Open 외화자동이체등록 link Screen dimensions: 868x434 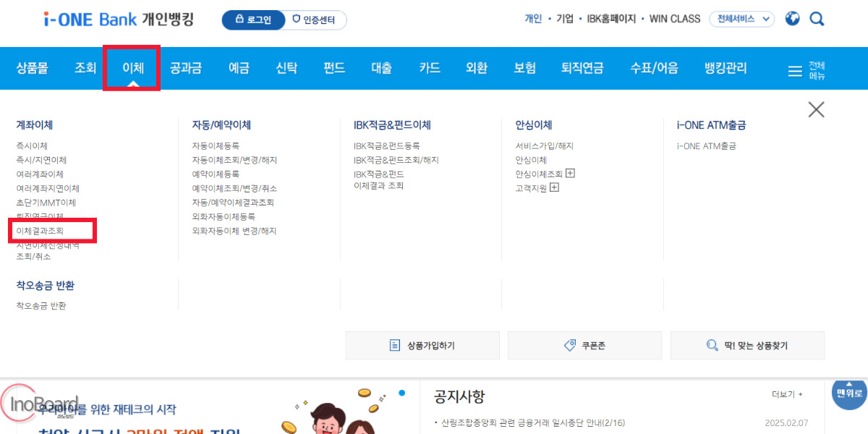click(x=224, y=217)
